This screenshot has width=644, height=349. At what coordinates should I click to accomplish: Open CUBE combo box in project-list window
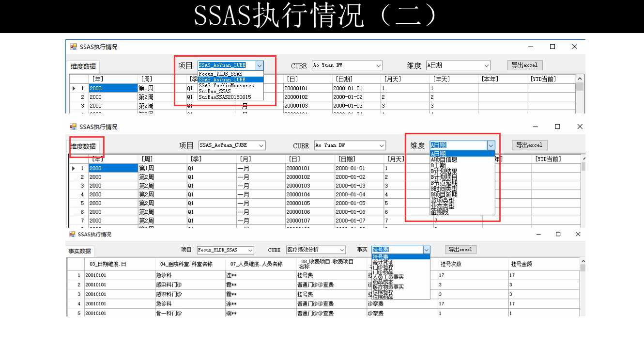347,65
